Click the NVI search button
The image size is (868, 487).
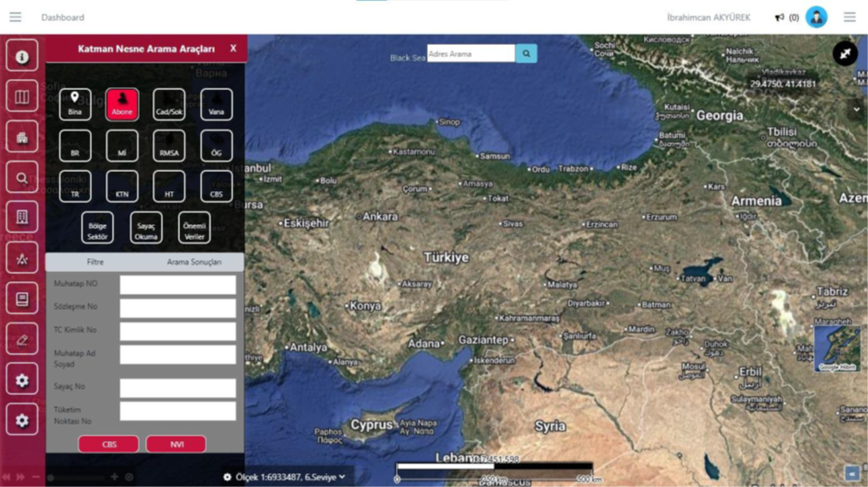tap(176, 444)
